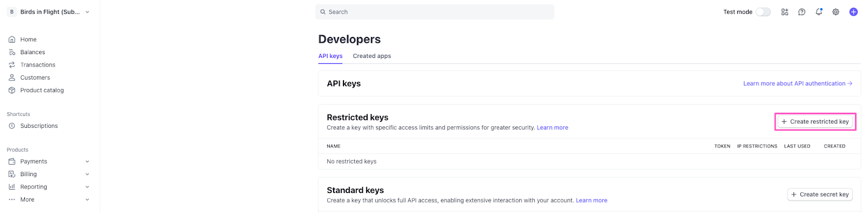Screen dimensions: 868x213
Task: Open the help question mark icon
Action: coord(802,12)
